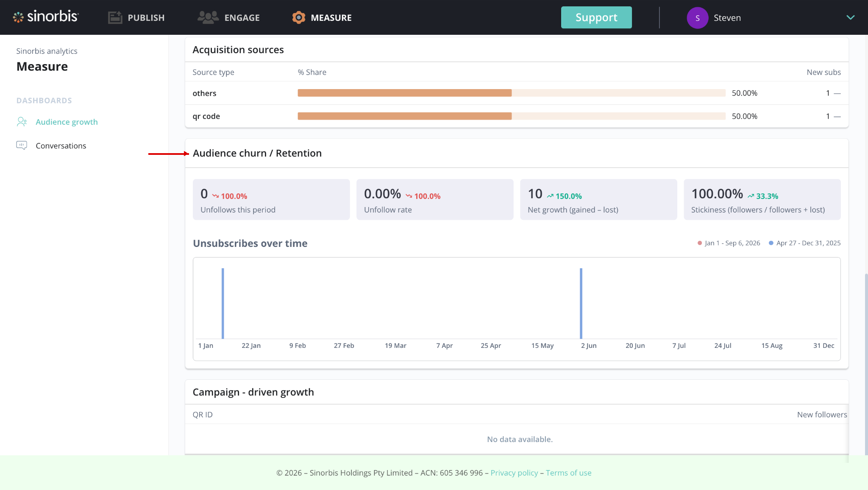Click the 150.0% net growth change value
The image size is (868, 490).
(568, 196)
